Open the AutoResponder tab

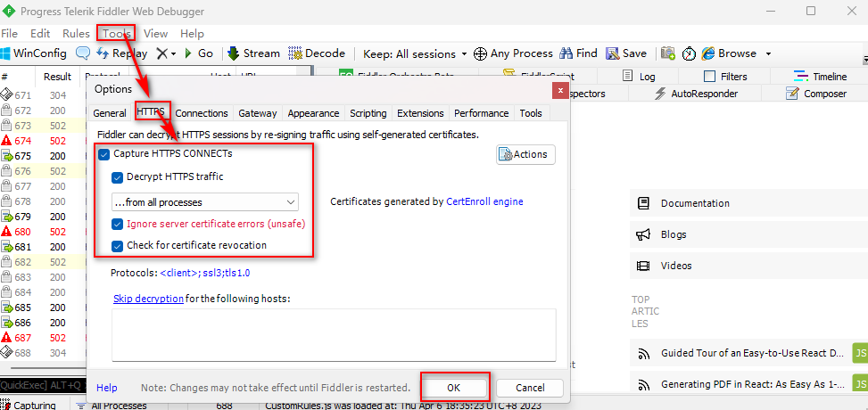tap(696, 94)
